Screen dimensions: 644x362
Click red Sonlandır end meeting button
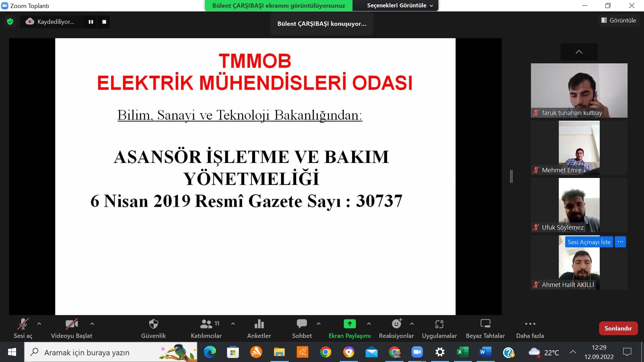(618, 328)
